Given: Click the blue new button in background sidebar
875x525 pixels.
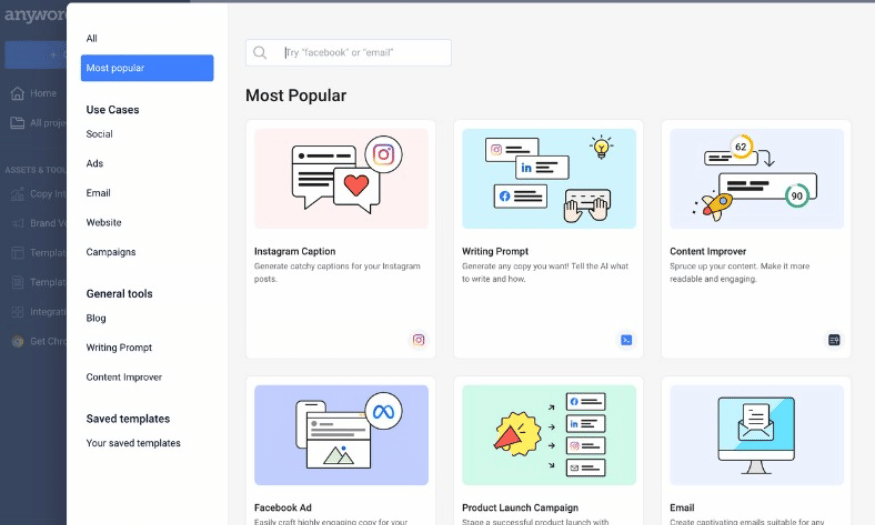Looking at the screenshot, I should click(x=35, y=55).
